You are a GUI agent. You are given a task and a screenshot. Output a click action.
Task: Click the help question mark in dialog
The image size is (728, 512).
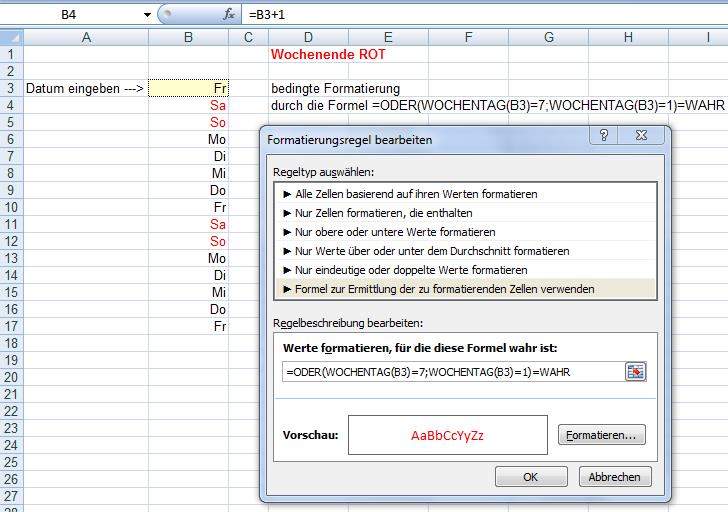point(603,137)
